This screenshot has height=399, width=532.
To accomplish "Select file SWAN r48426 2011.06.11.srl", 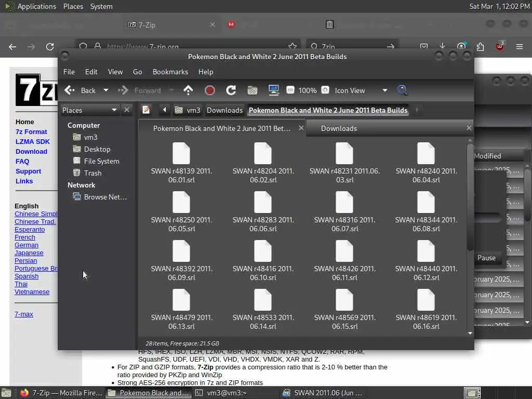I will click(x=344, y=261).
